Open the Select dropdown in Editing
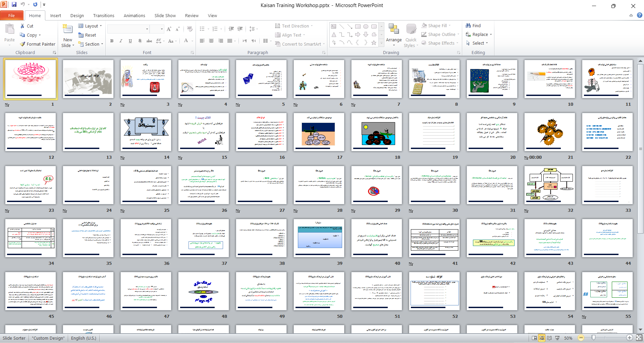644x343 pixels. click(x=477, y=43)
